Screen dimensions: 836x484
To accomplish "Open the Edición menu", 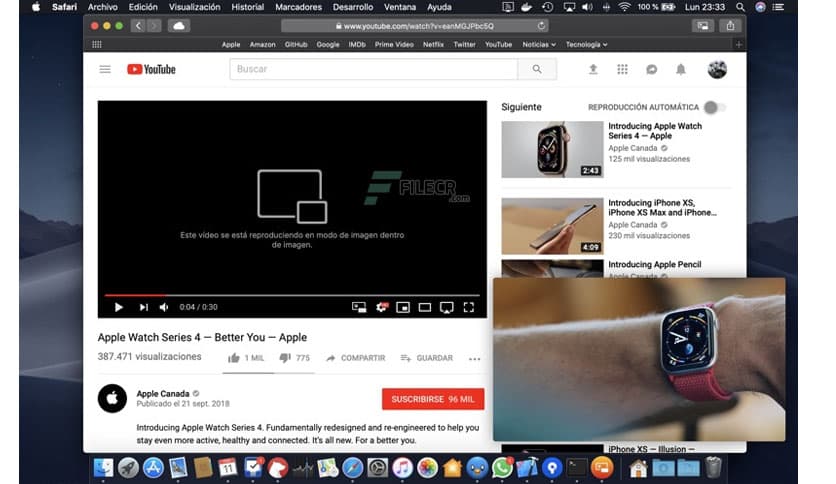I will pos(143,7).
